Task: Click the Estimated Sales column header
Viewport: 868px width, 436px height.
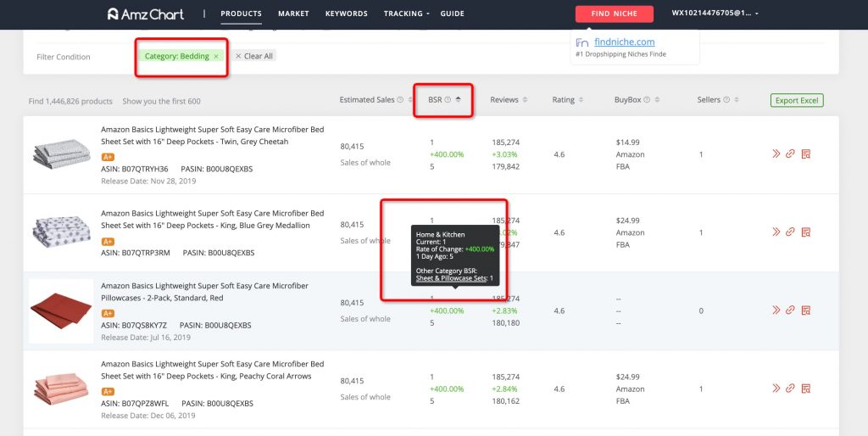Action: 367,100
